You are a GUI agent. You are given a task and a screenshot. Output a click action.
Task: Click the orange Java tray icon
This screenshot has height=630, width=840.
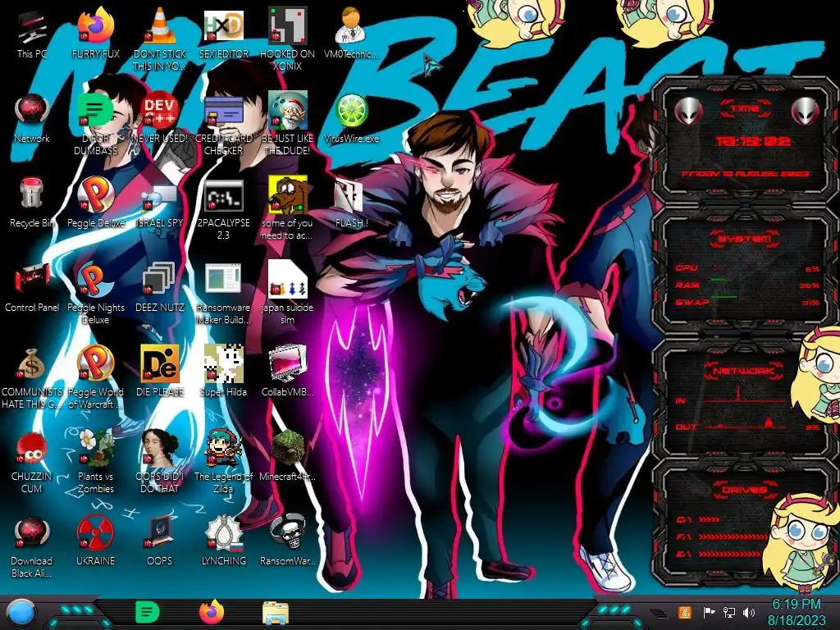coord(685,612)
